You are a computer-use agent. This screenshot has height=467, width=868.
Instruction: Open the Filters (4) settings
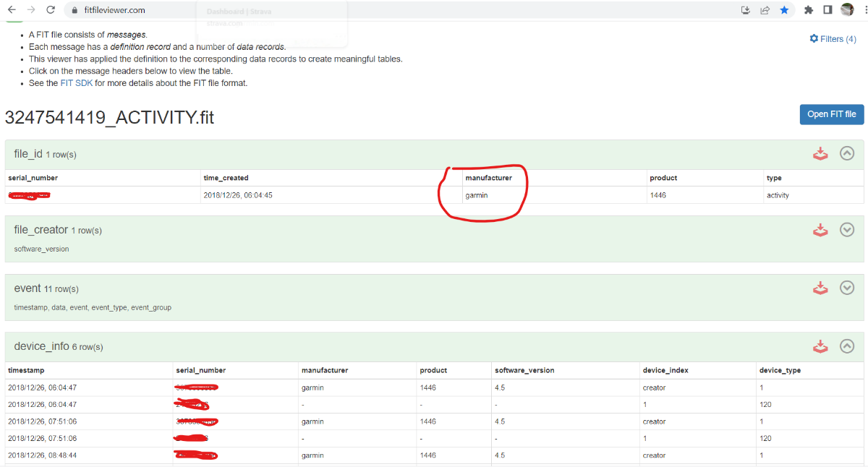tap(833, 39)
